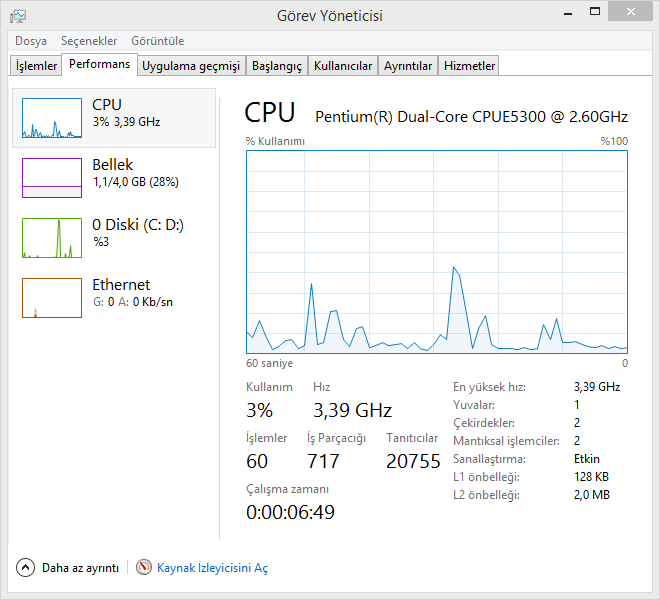Click inside the CPU % Kullanımı chart
This screenshot has width=660, height=600.
(437, 250)
